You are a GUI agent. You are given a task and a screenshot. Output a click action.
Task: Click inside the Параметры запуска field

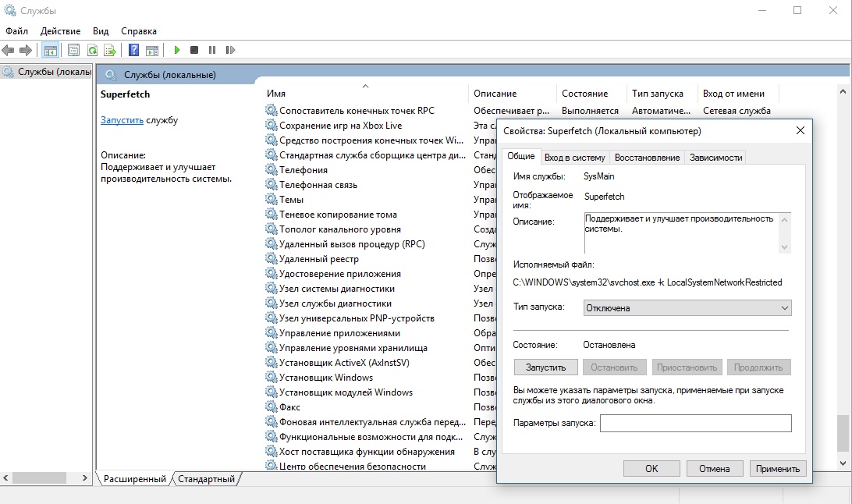click(x=695, y=423)
